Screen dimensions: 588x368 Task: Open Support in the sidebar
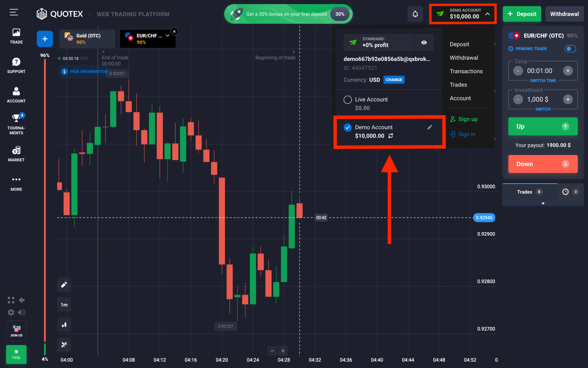point(16,66)
